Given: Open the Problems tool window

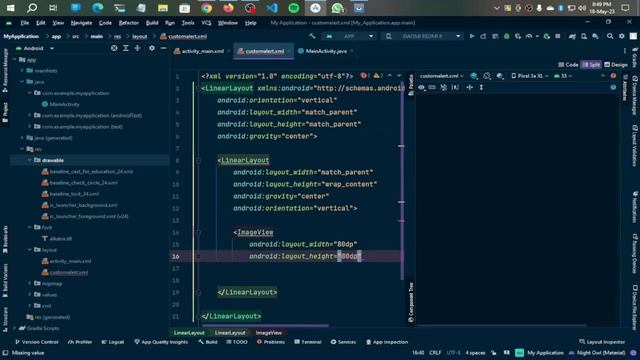Looking at the screenshot, I should click(271, 342).
